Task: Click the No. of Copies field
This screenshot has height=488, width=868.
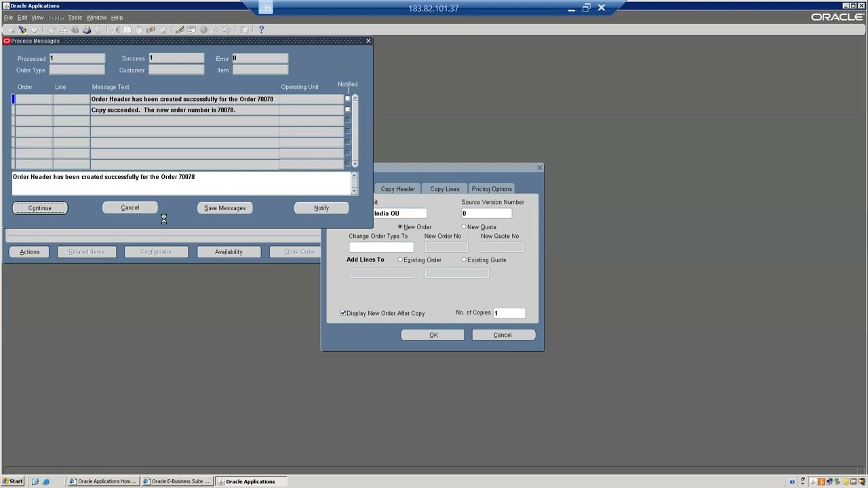Action: (509, 313)
